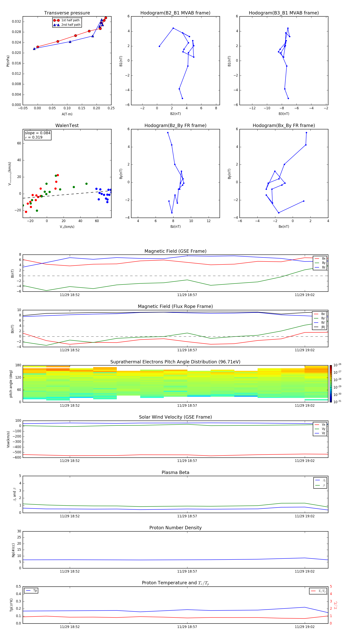351x644 pixels.
Task: Click the 'A(T·m)' x-axis label
Action: [67, 114]
